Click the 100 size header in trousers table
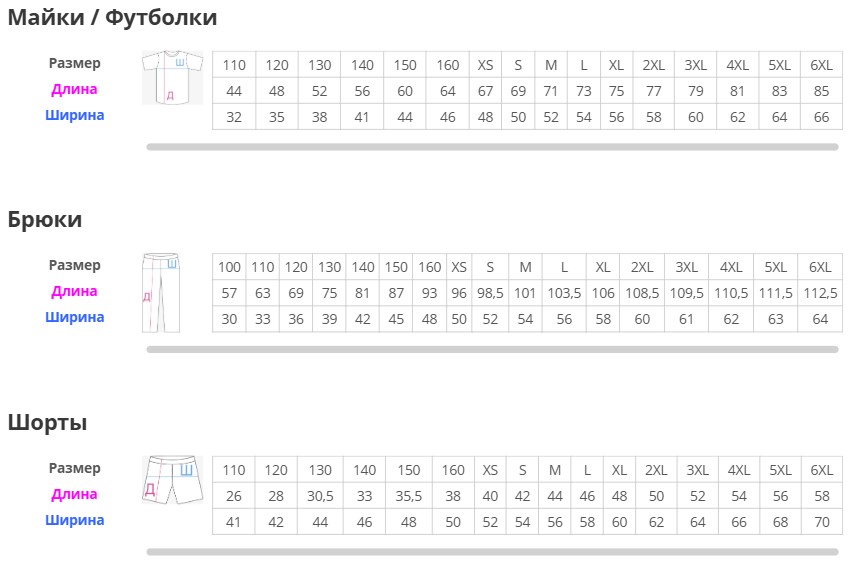The height and width of the screenshot is (571, 851). point(229,267)
